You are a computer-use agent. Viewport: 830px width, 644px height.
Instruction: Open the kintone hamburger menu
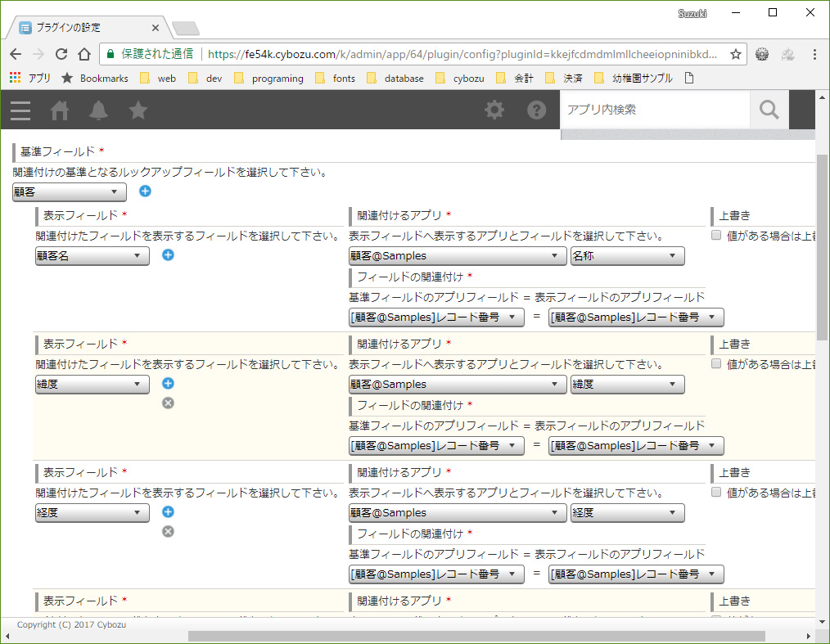click(x=20, y=110)
